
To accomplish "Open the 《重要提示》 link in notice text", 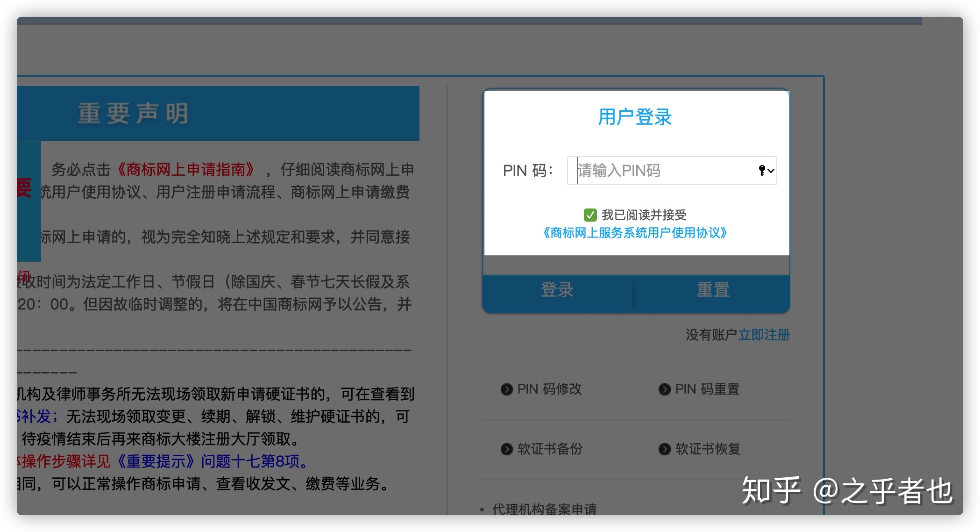I will tap(155, 461).
